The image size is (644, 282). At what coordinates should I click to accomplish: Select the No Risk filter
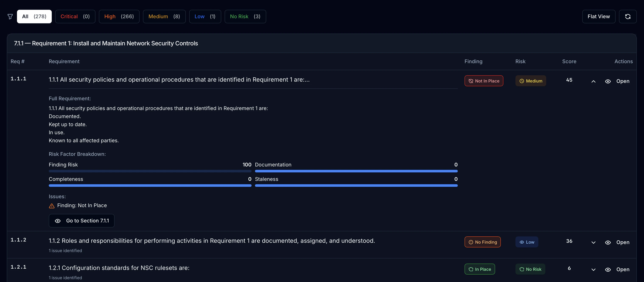coord(245,17)
